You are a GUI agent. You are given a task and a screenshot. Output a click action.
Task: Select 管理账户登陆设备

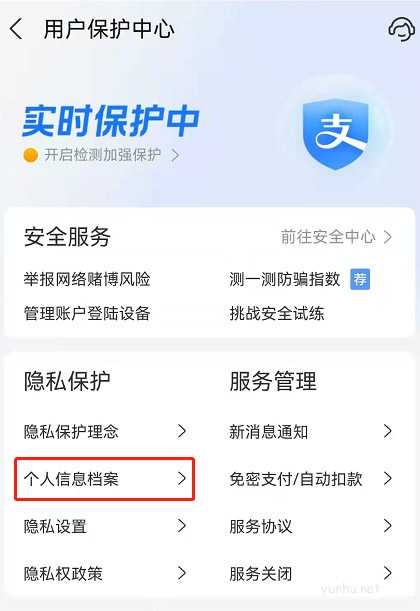click(87, 313)
